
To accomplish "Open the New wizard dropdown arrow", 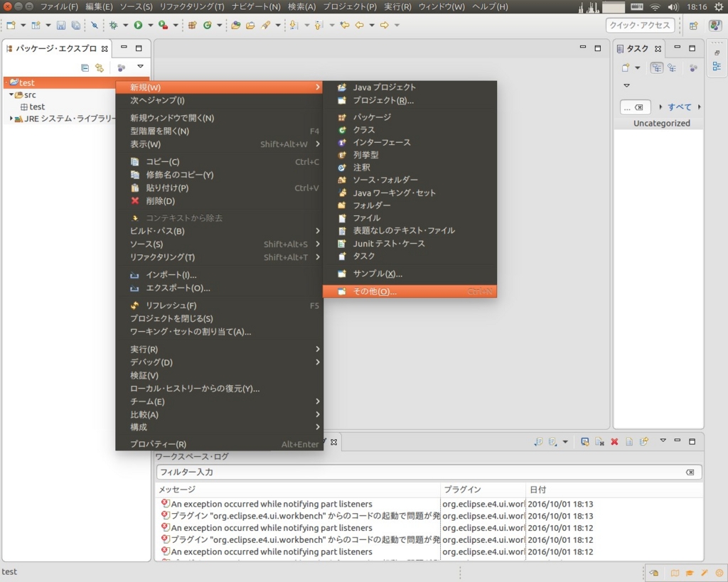I will coord(23,26).
